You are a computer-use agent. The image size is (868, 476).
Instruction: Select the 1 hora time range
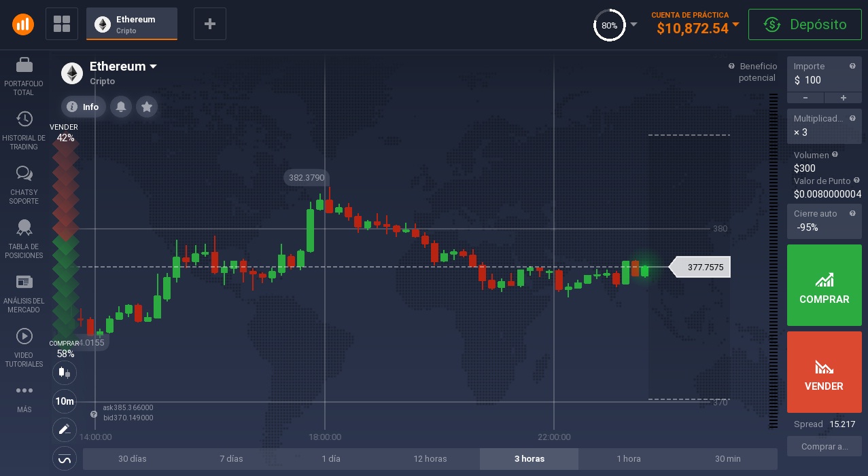click(x=629, y=459)
